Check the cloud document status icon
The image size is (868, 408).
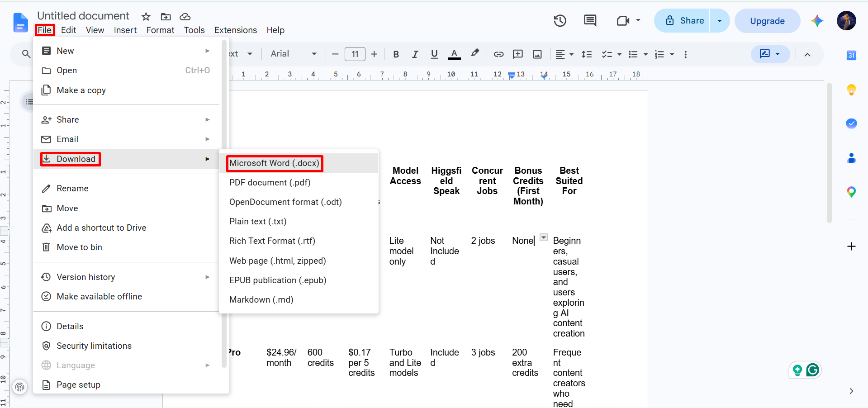point(185,17)
